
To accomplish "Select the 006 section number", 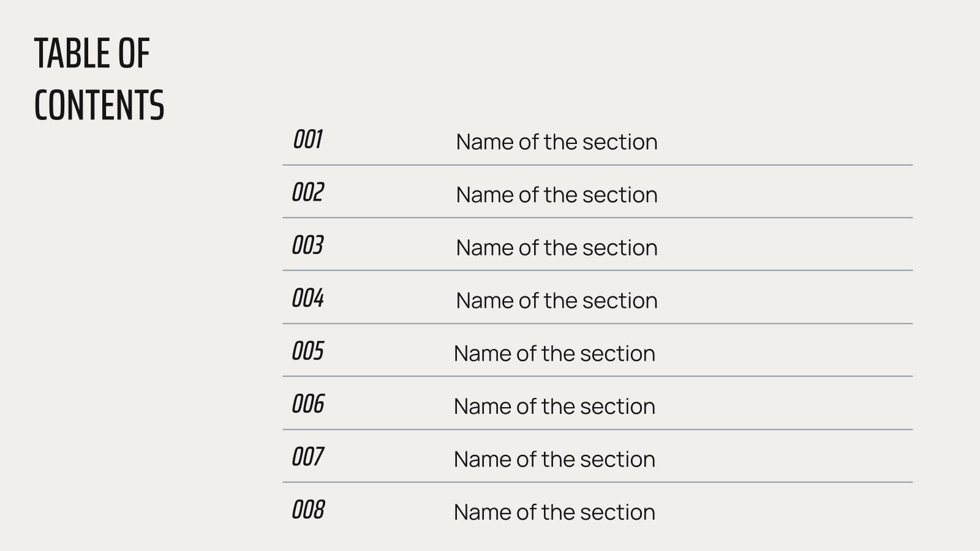I will 307,405.
